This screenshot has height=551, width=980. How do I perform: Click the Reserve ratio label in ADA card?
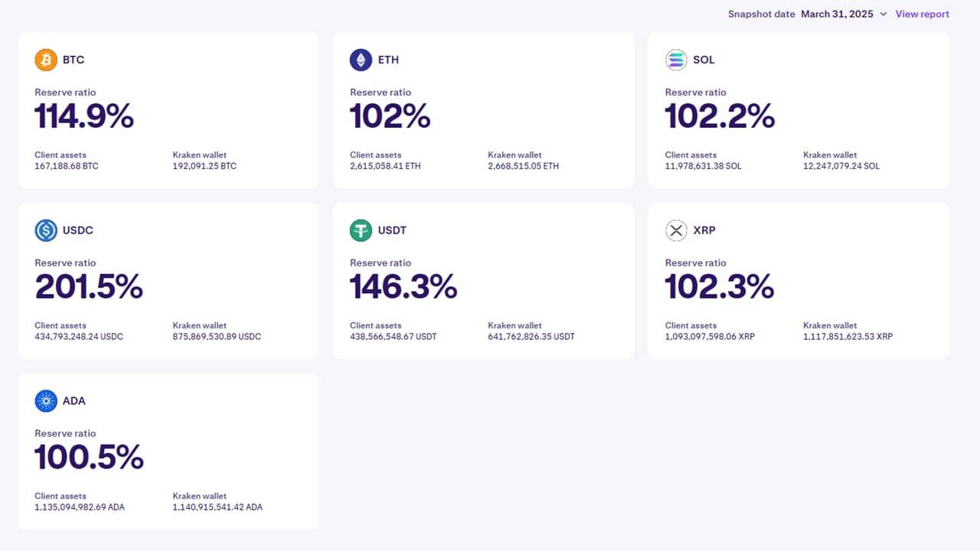(x=65, y=434)
